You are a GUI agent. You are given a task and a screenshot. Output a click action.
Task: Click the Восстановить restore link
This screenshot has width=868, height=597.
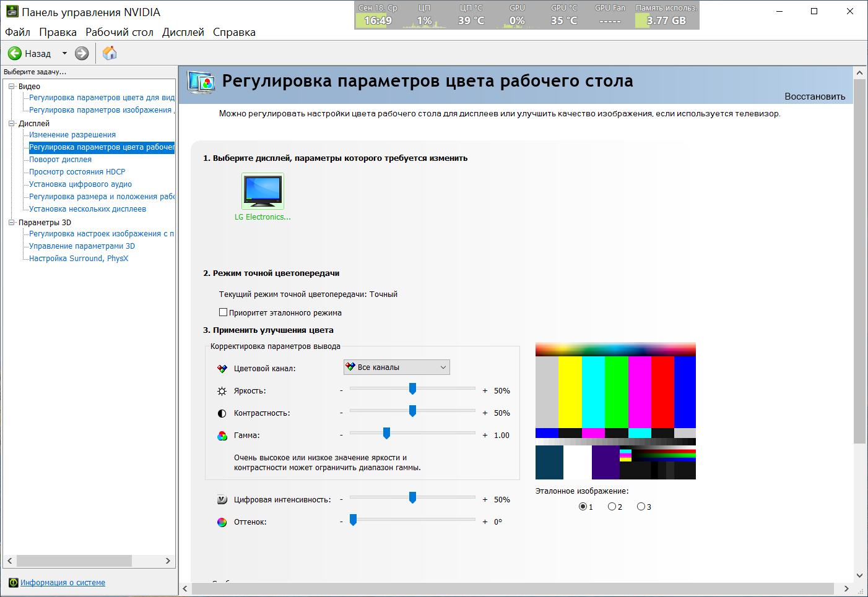815,97
